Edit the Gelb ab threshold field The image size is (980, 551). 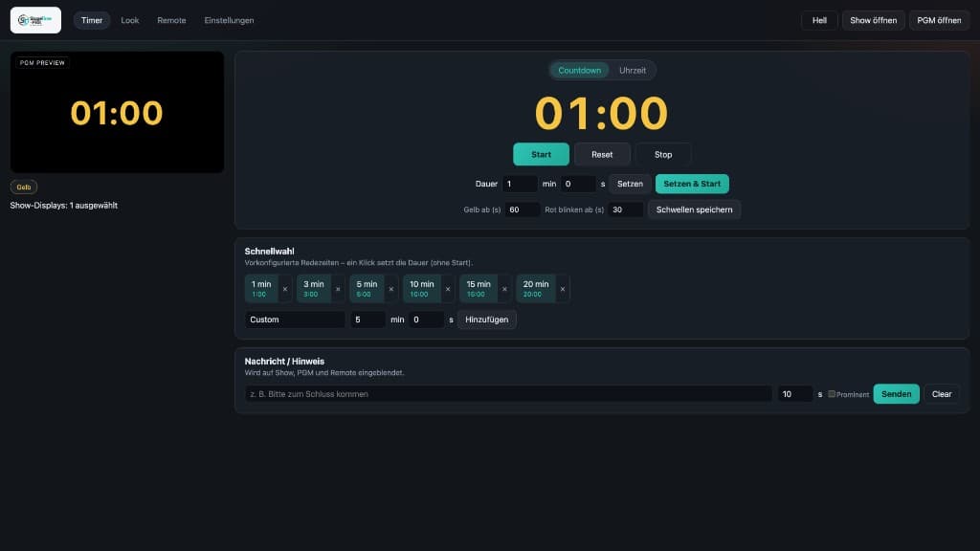pos(523,209)
